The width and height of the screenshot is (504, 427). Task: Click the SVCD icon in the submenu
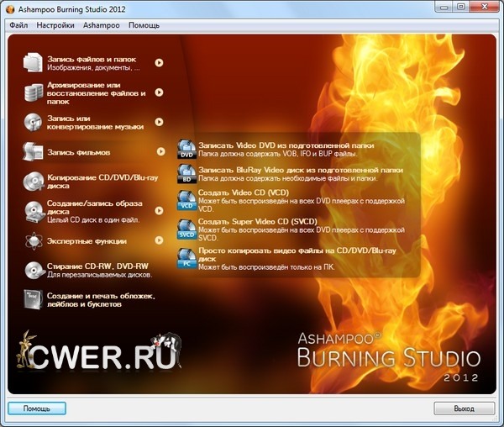click(186, 229)
